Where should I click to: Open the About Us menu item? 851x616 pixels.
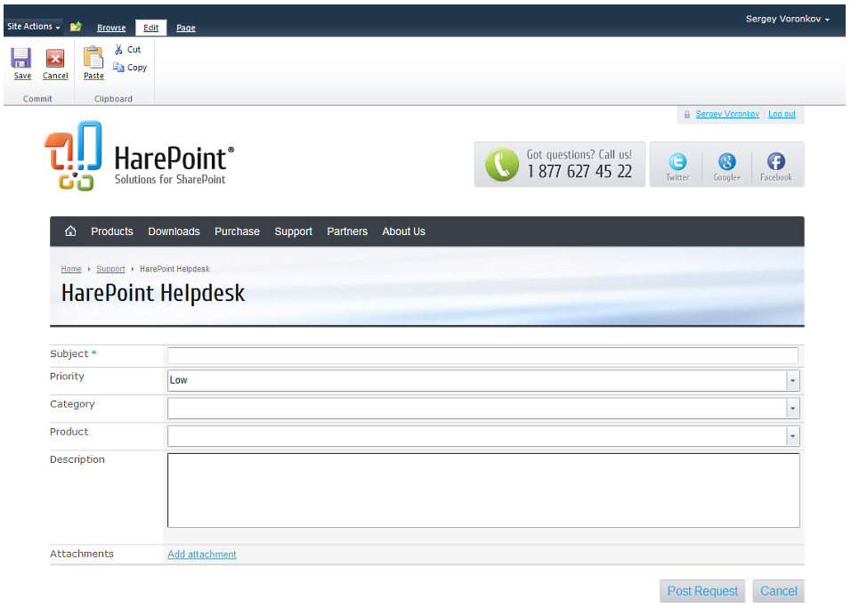click(x=404, y=231)
